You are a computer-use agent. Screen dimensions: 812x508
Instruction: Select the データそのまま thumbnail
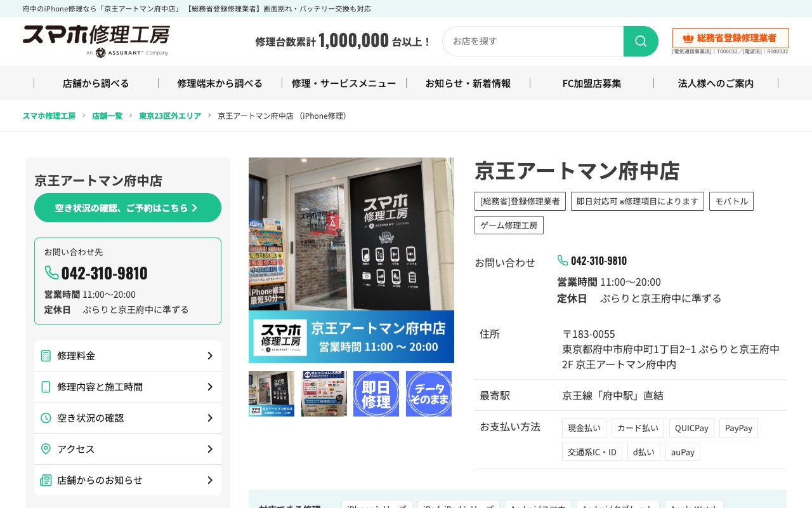click(429, 394)
